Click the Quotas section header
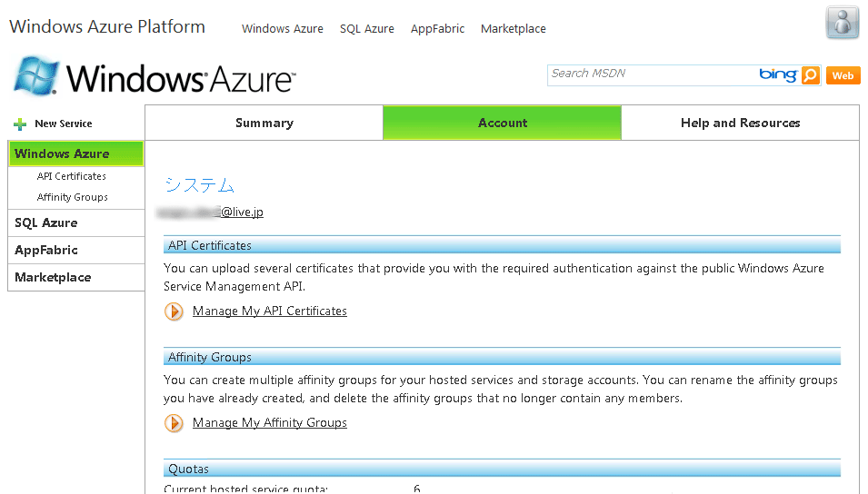Viewport: 868px width, 494px height. tap(502, 469)
